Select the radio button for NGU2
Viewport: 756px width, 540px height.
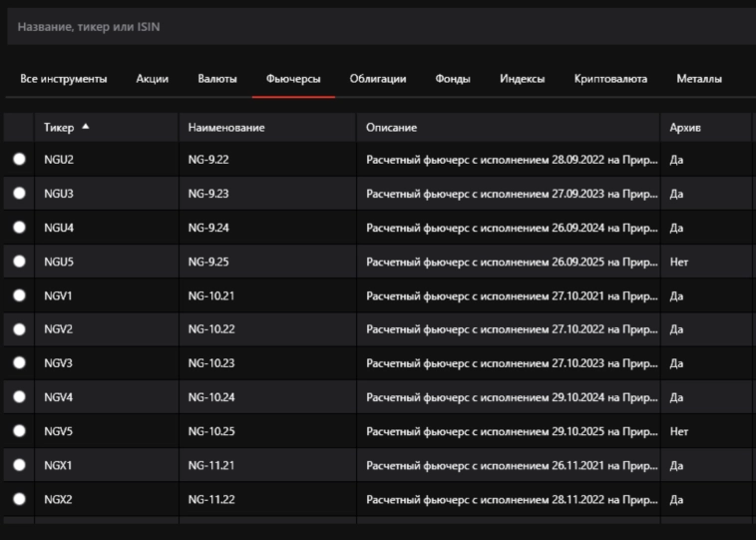click(x=19, y=160)
